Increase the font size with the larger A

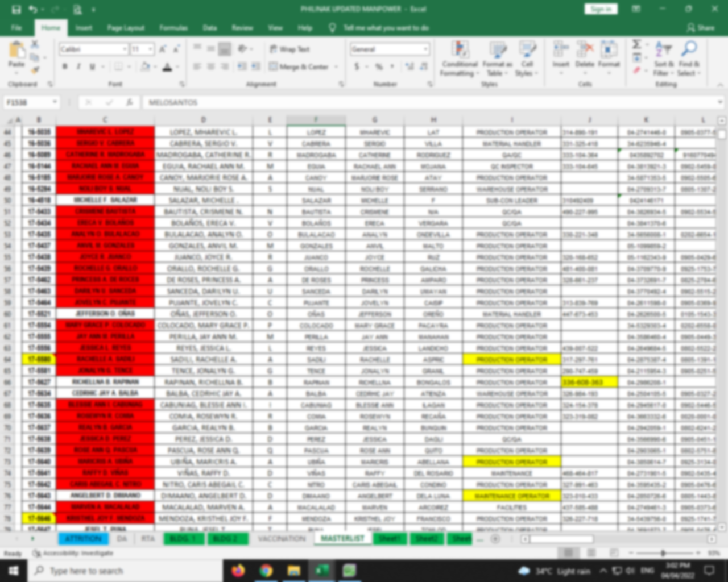pos(163,49)
